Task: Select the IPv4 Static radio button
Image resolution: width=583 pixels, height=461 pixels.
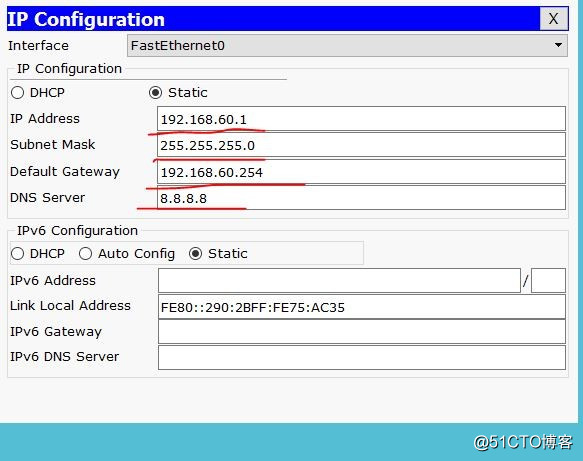Action: [x=155, y=93]
